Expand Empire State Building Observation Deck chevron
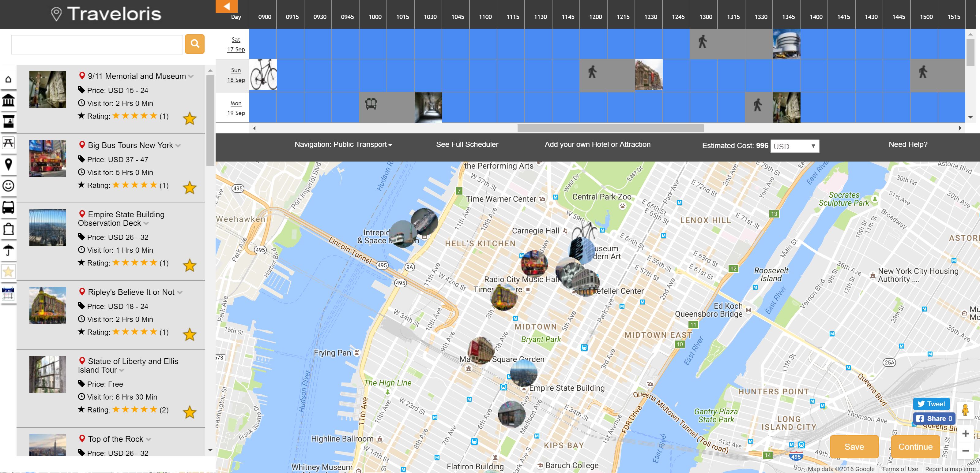This screenshot has width=980, height=473. [146, 224]
